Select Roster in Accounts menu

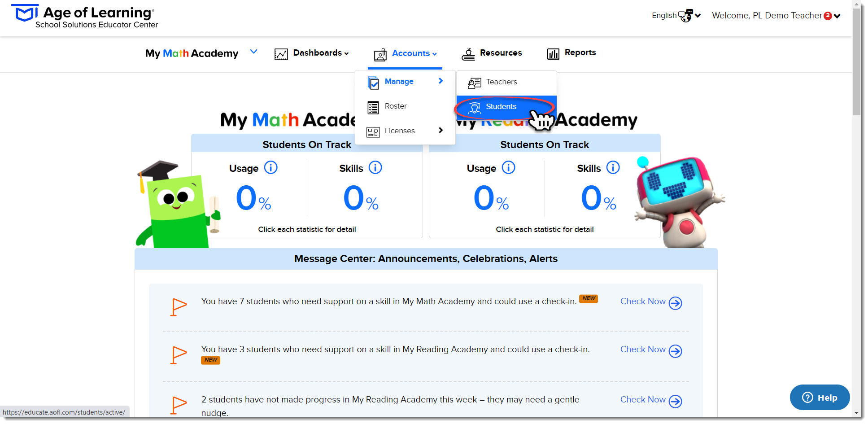[x=405, y=106]
